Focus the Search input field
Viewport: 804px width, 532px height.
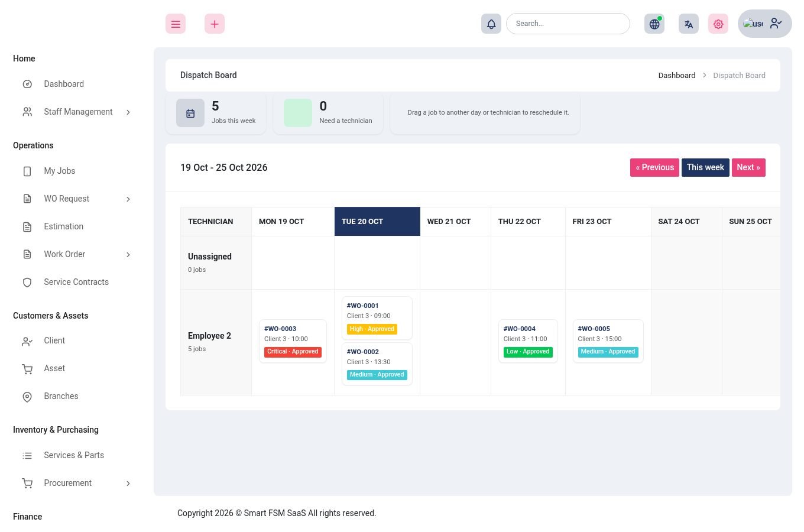point(568,24)
